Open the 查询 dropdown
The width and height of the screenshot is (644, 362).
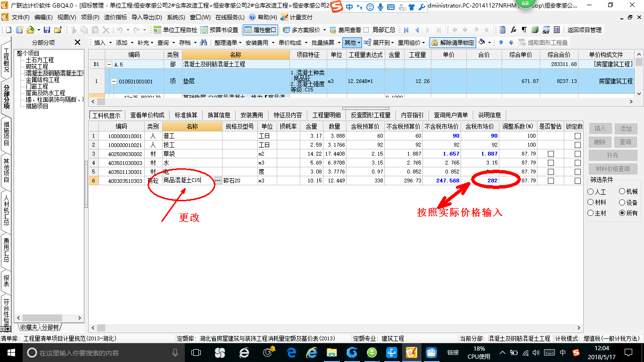pos(165,42)
